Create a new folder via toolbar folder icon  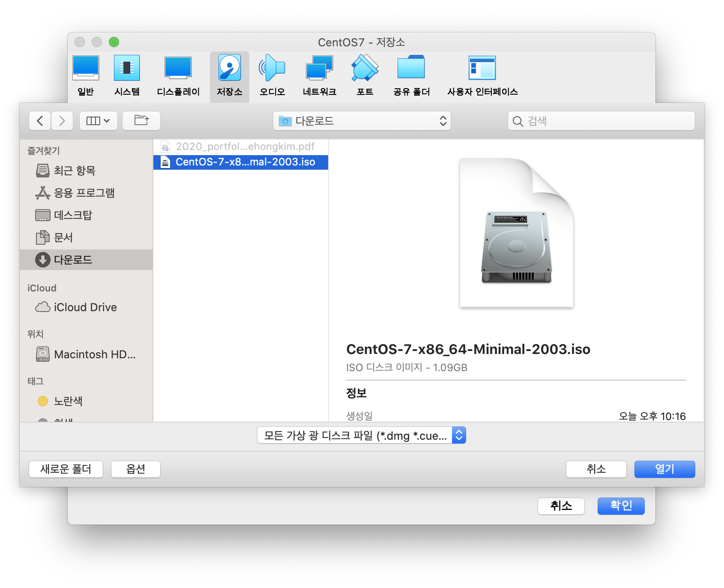pos(141,121)
